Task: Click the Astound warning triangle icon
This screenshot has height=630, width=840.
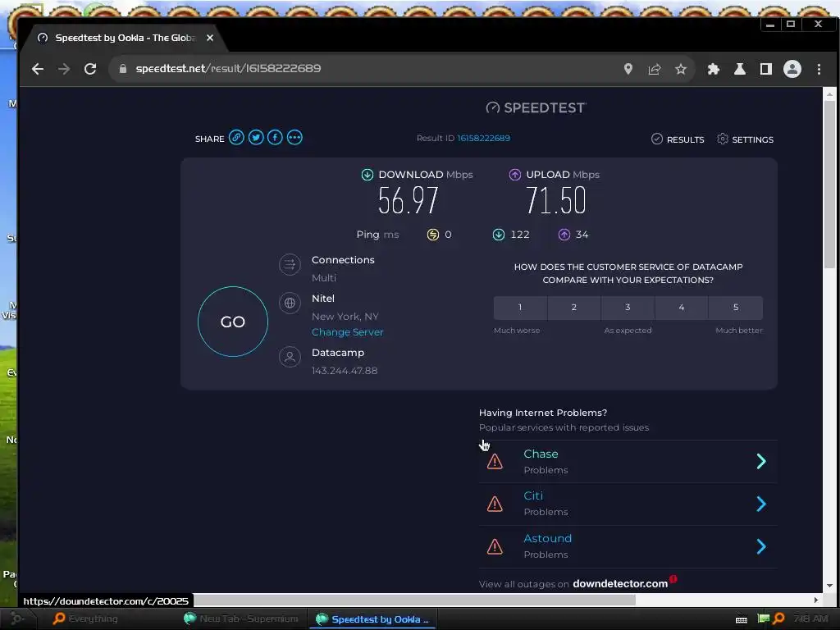Action: (495, 546)
